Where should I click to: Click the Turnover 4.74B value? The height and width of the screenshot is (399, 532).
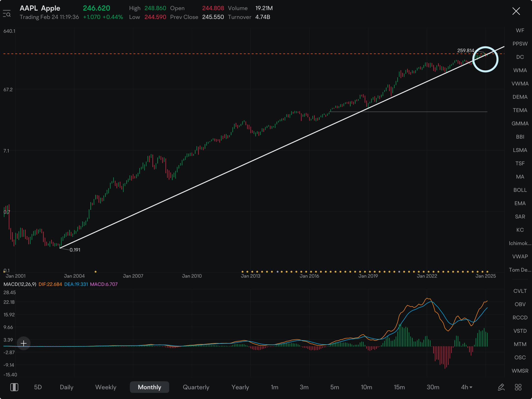263,17
